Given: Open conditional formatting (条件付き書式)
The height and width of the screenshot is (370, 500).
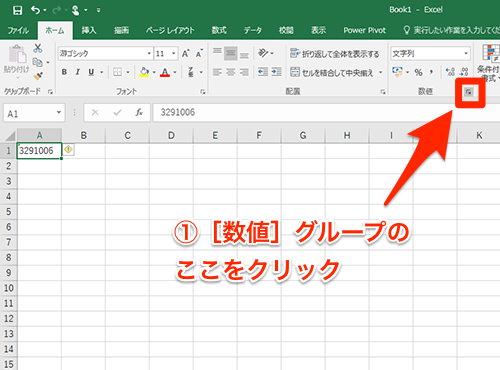Looking at the screenshot, I should click(490, 63).
